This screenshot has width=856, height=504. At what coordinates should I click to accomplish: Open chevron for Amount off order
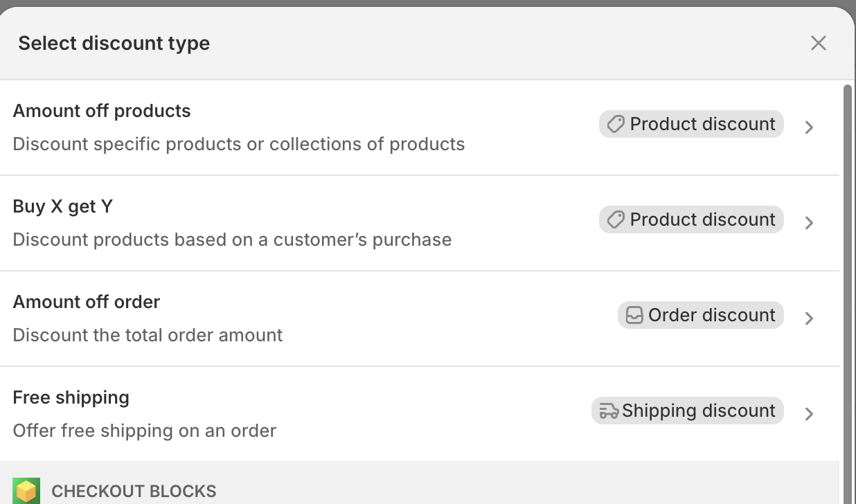point(809,318)
